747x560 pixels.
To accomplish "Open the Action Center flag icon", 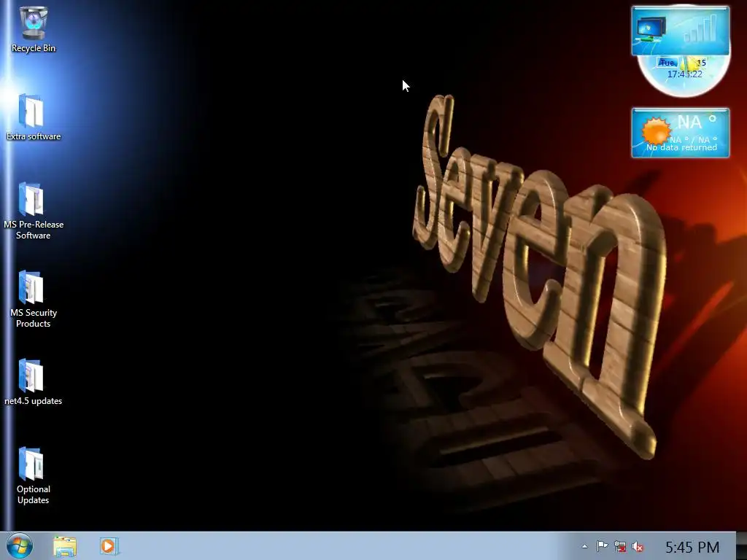I will tap(602, 546).
